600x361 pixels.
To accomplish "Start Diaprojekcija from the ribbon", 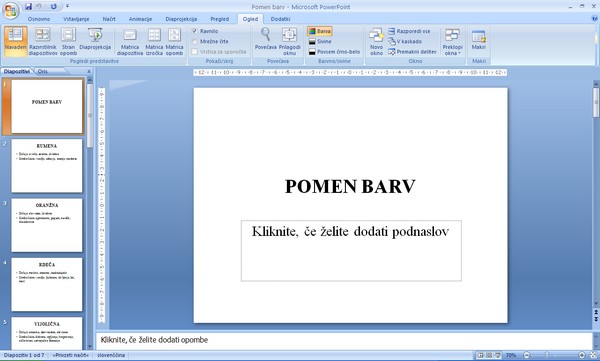I will point(95,39).
